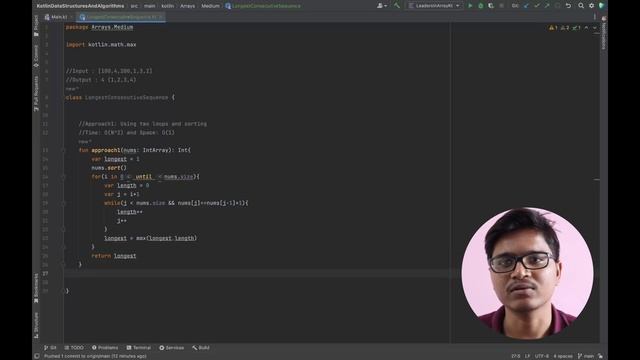
Task: Click the Arrays breadcrumb
Action: coord(187,6)
